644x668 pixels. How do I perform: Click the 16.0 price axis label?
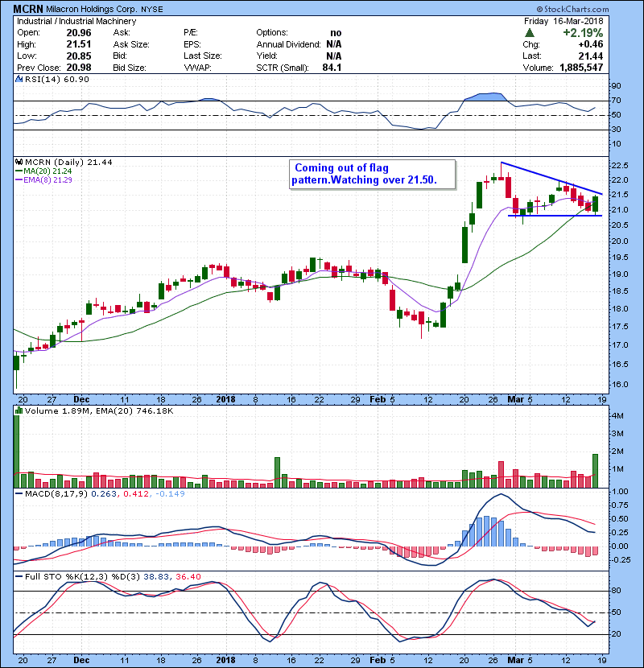620,384
